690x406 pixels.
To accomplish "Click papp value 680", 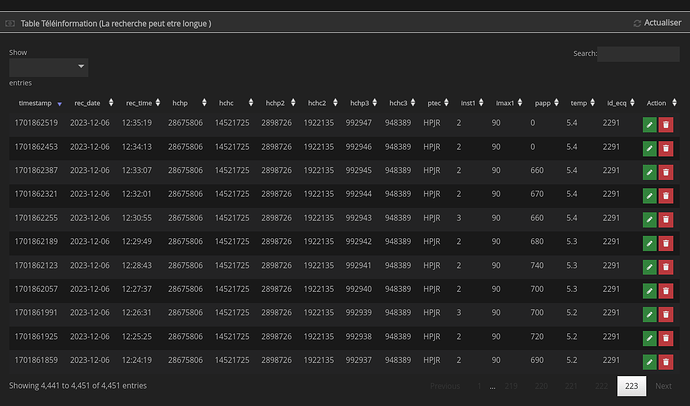I will pos(537,241).
